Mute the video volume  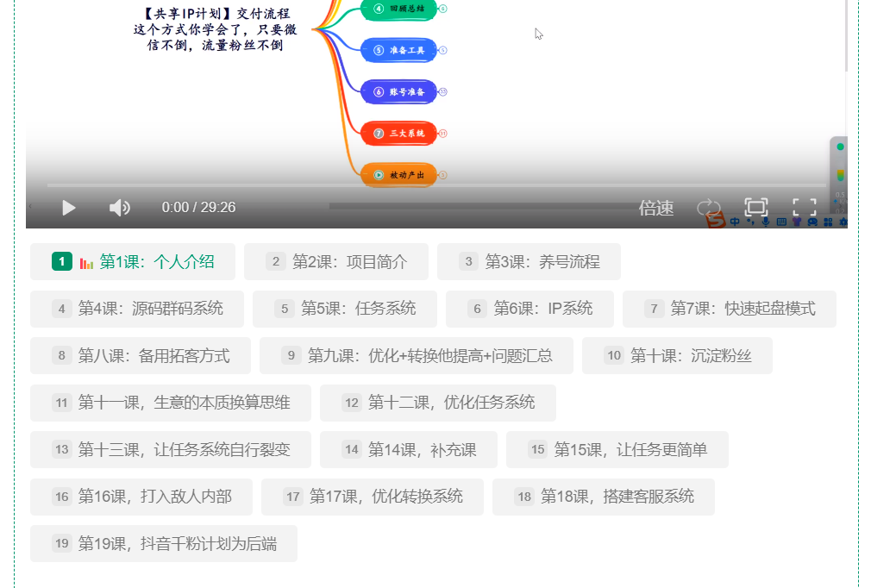click(x=119, y=207)
